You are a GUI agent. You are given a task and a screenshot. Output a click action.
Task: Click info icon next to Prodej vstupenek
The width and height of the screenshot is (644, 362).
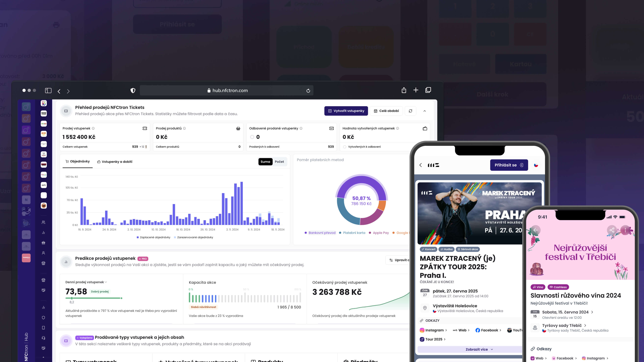(x=93, y=128)
